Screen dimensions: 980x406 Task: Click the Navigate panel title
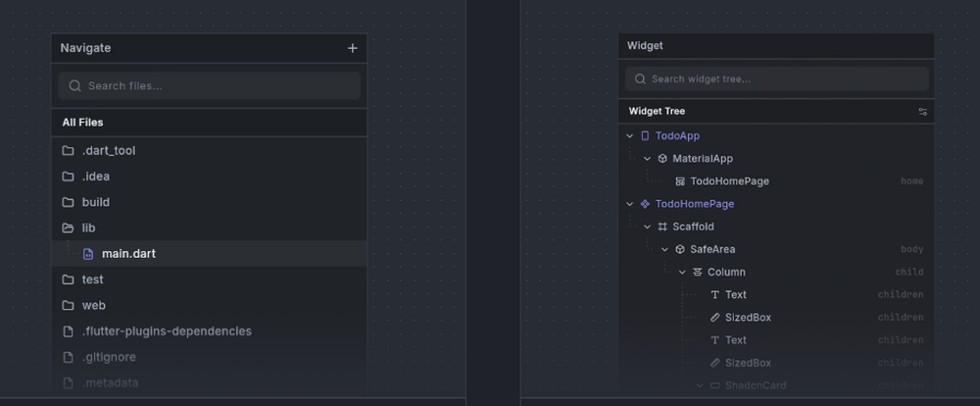coord(85,48)
